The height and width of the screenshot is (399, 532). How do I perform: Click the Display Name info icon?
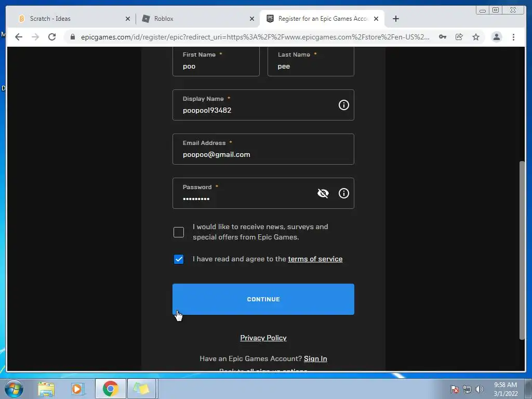pos(344,105)
